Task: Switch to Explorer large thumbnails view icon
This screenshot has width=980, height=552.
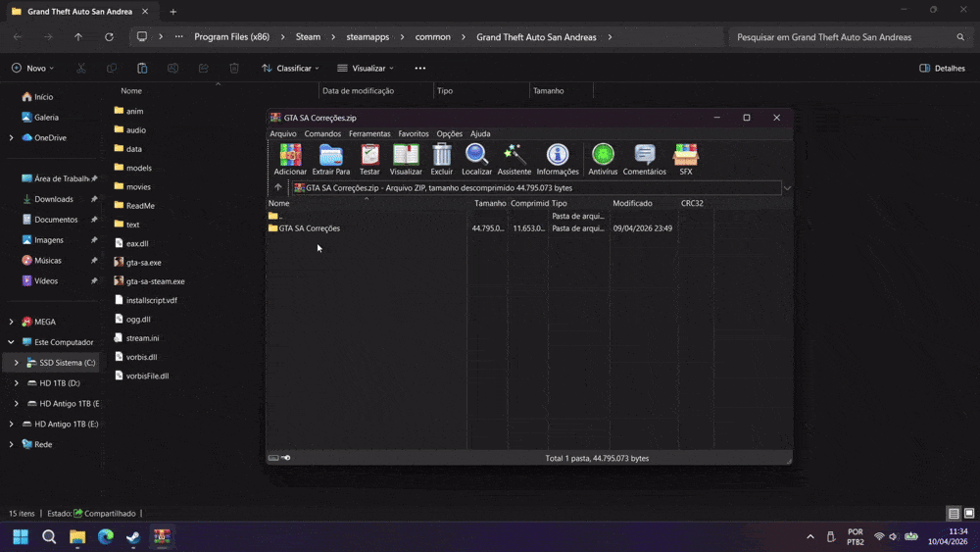Action: (x=969, y=513)
